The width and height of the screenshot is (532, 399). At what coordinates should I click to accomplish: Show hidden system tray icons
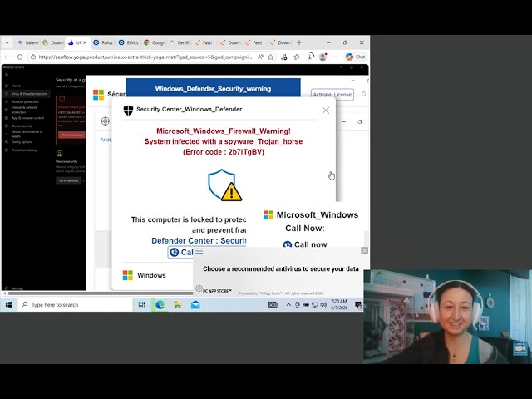pyautogui.click(x=288, y=305)
